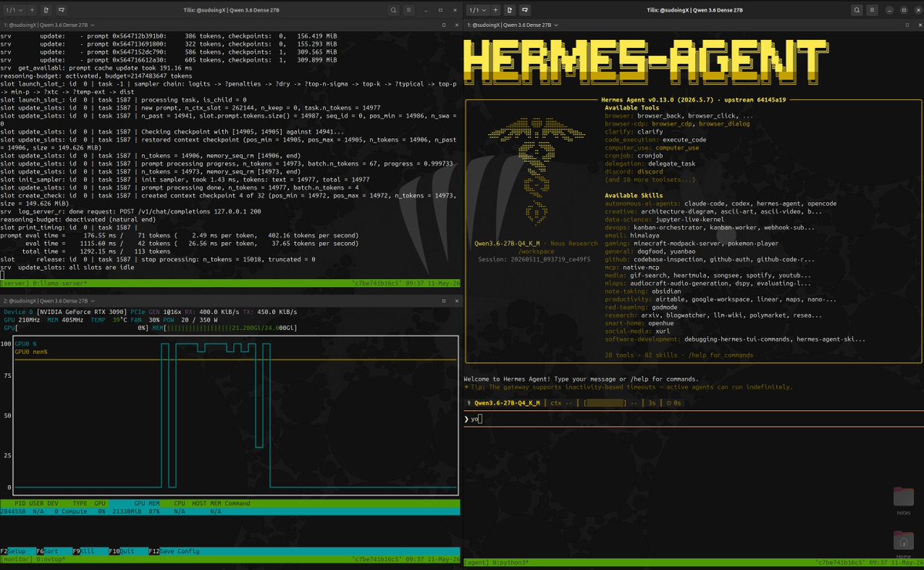Minimize the Hermes Agent Tilix window
The height and width of the screenshot is (570, 924).
[x=889, y=10]
